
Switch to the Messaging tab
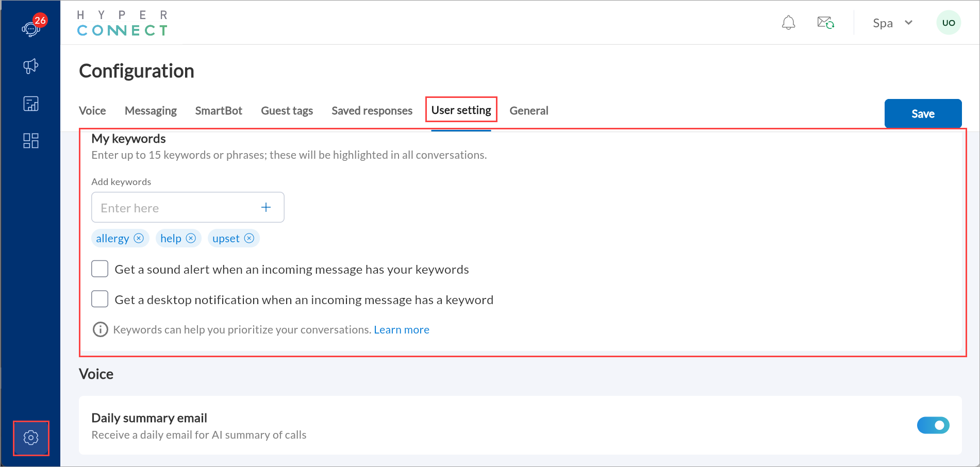click(x=151, y=110)
